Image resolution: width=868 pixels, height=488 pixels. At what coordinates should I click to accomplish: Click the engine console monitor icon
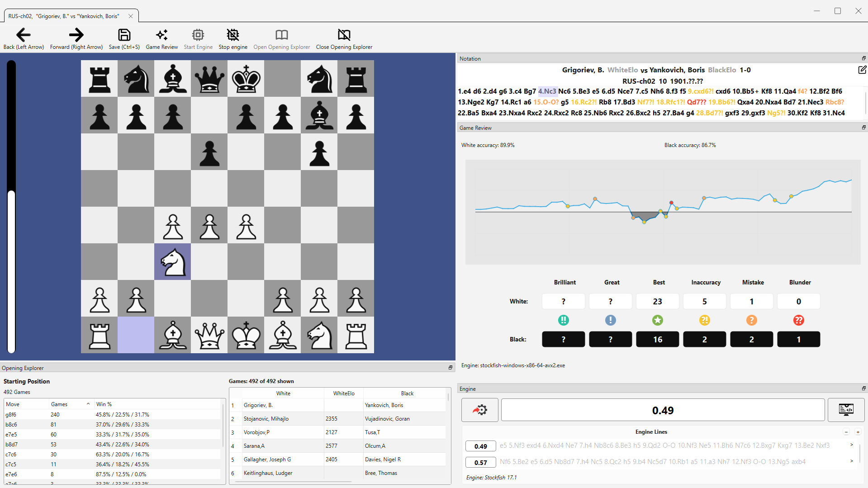[846, 410]
